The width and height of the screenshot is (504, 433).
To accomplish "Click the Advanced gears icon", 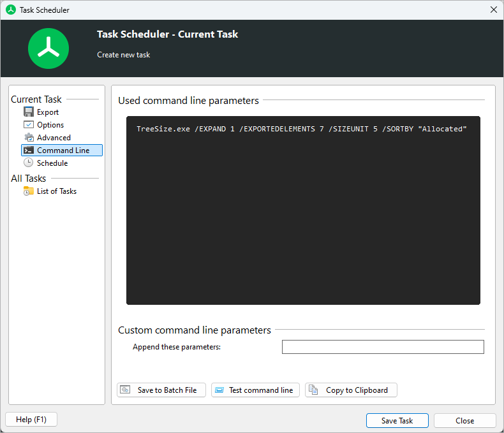I will (x=28, y=138).
